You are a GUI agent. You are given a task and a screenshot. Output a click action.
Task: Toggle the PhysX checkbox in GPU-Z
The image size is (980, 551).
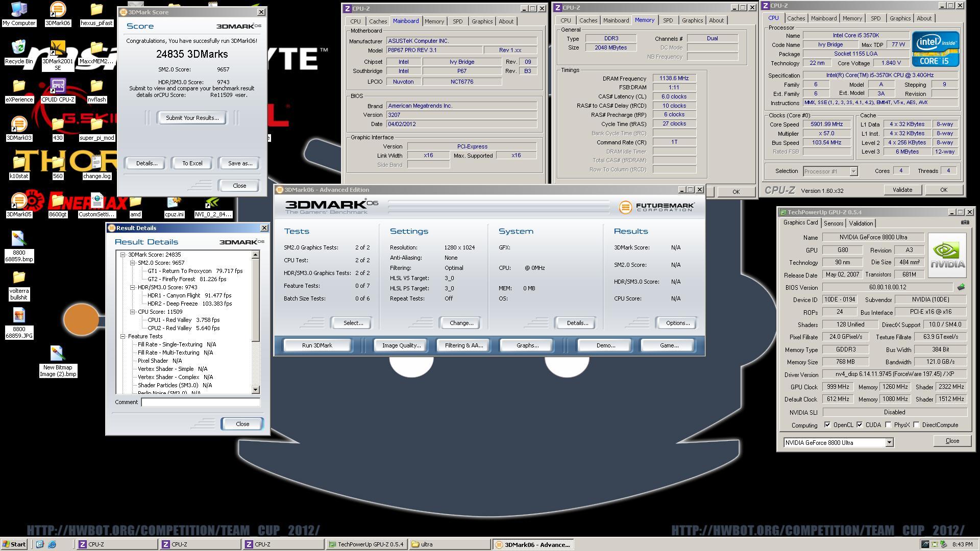tap(888, 424)
